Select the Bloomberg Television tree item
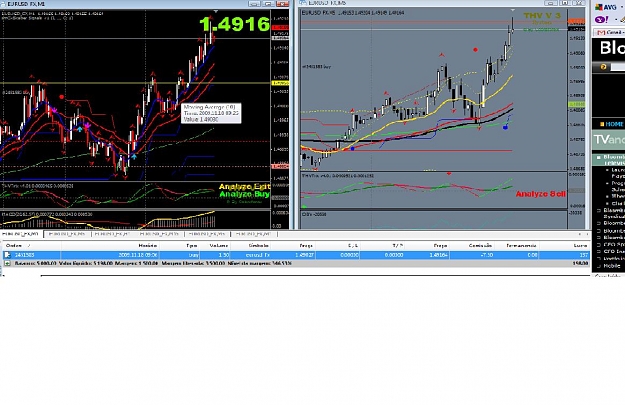This screenshot has height=405, width=625. coord(610,160)
